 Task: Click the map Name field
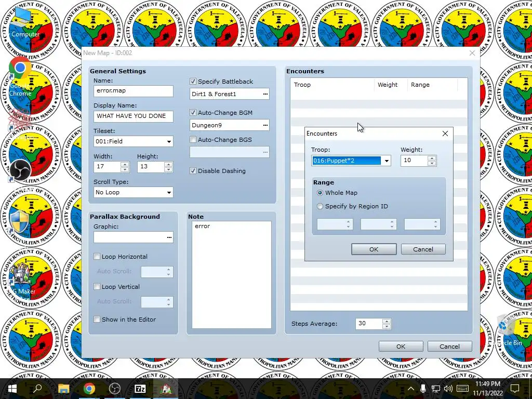[134, 91]
